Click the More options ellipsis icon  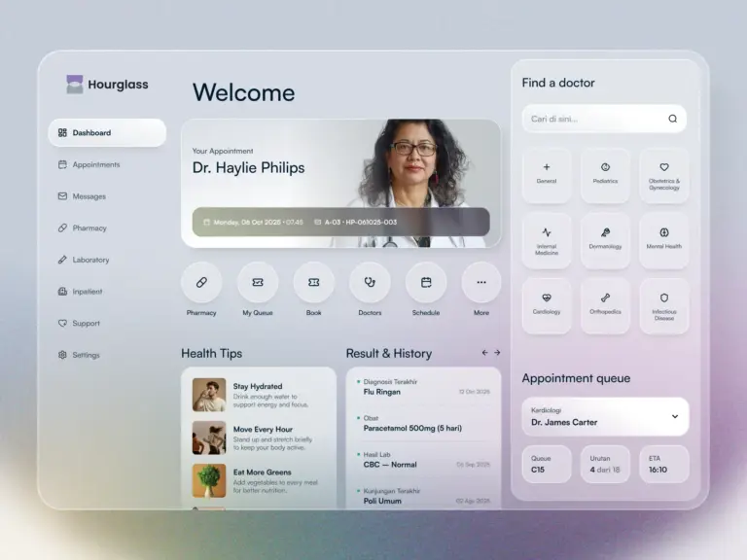click(x=481, y=282)
